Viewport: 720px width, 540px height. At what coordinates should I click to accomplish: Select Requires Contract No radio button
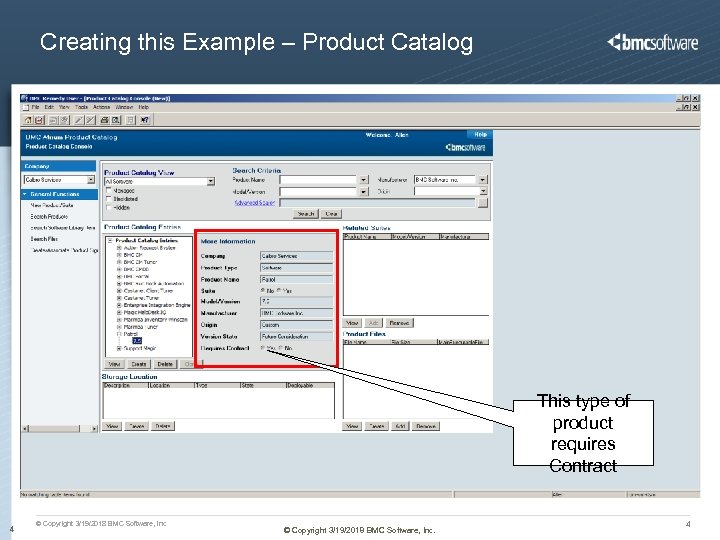click(281, 348)
